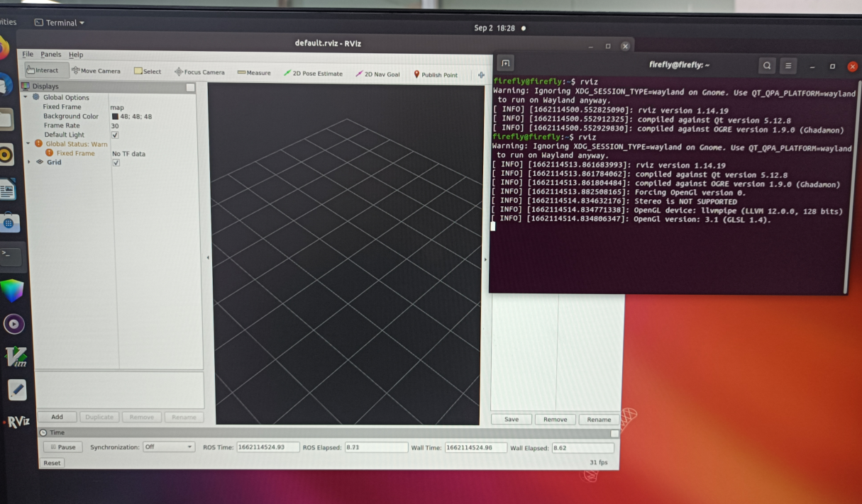The height and width of the screenshot is (504, 862).
Task: Select the Interact tool
Action: [44, 69]
